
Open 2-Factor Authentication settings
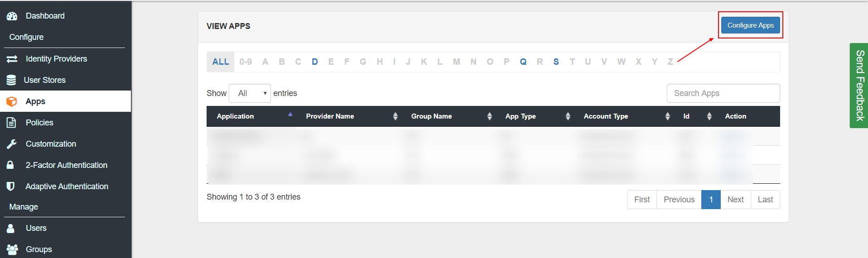click(x=67, y=165)
